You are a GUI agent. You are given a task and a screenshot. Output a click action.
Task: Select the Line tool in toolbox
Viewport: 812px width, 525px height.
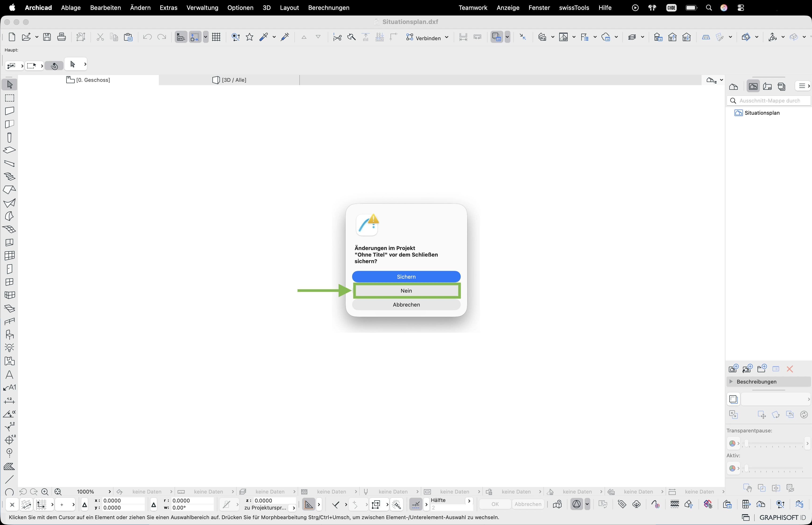pyautogui.click(x=10, y=479)
